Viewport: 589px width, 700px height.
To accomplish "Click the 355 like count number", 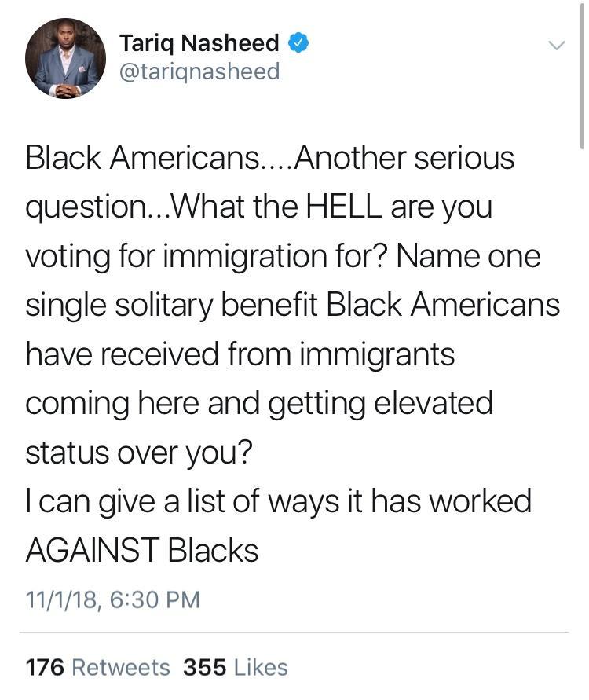I will tap(204, 668).
